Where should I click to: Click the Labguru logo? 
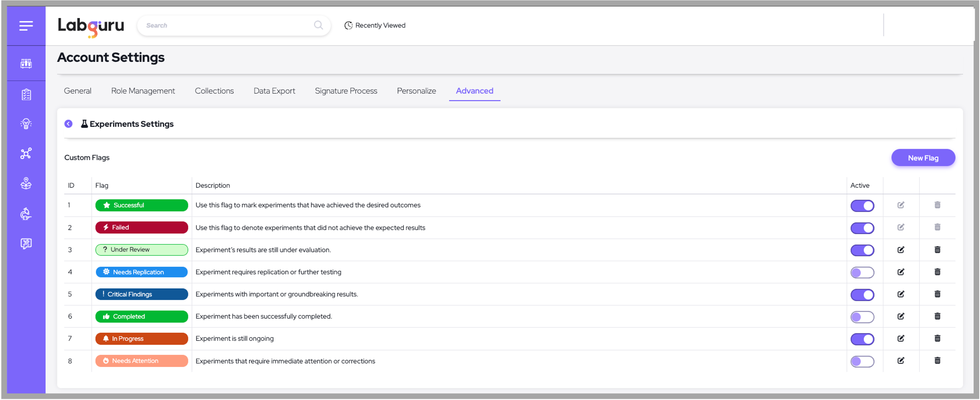[91, 26]
